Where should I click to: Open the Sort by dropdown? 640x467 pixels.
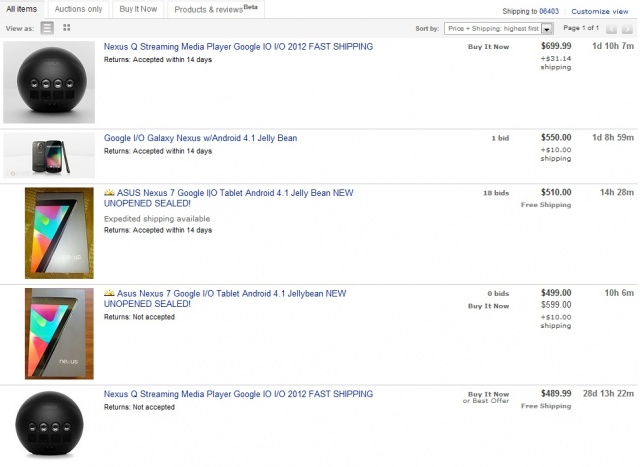coord(498,29)
